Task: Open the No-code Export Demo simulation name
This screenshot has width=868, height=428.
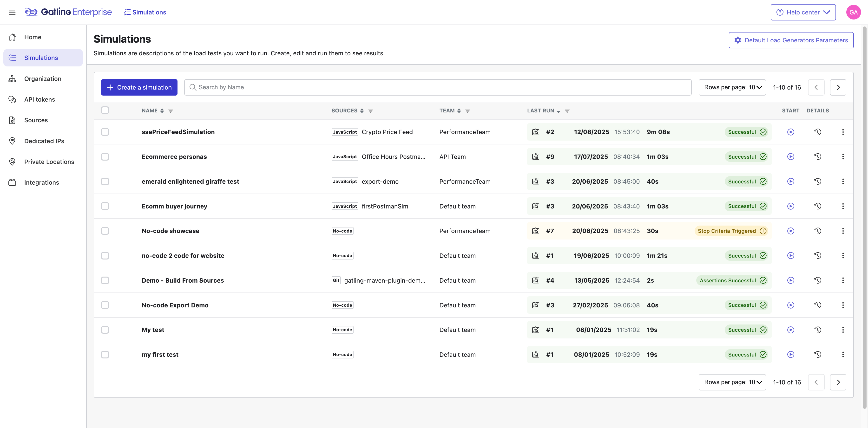Action: tap(175, 305)
